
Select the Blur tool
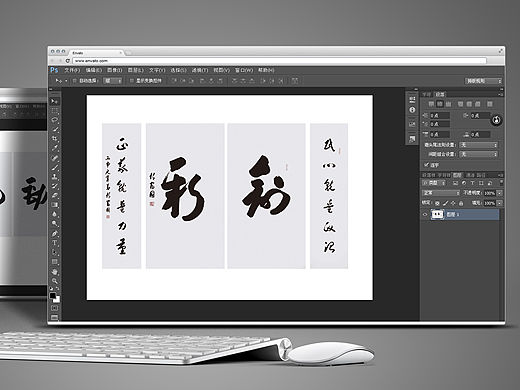coord(54,214)
